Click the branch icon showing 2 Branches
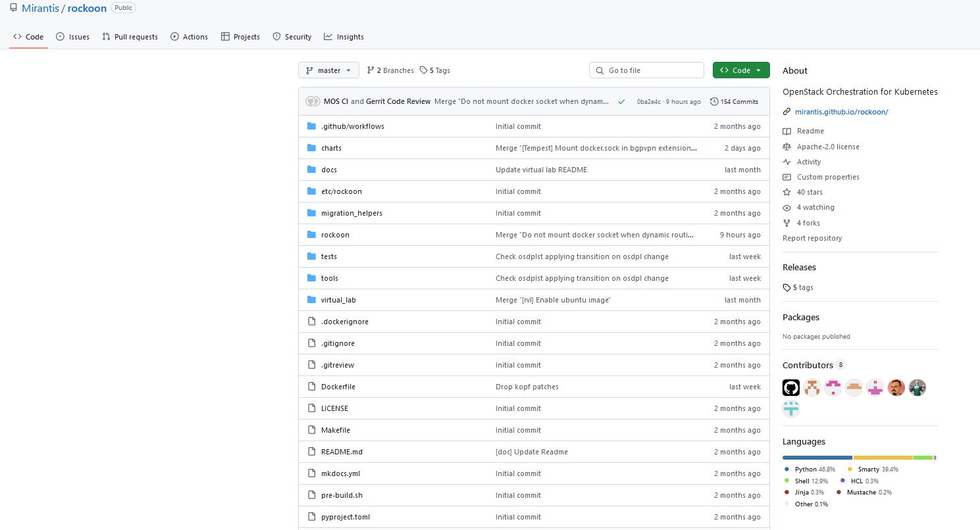980x530 pixels. click(371, 70)
